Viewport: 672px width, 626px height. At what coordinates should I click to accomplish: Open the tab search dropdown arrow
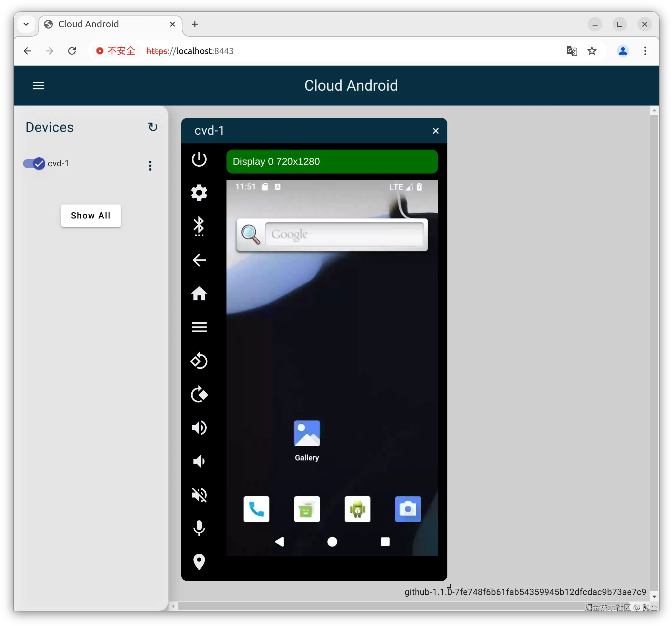[x=26, y=24]
